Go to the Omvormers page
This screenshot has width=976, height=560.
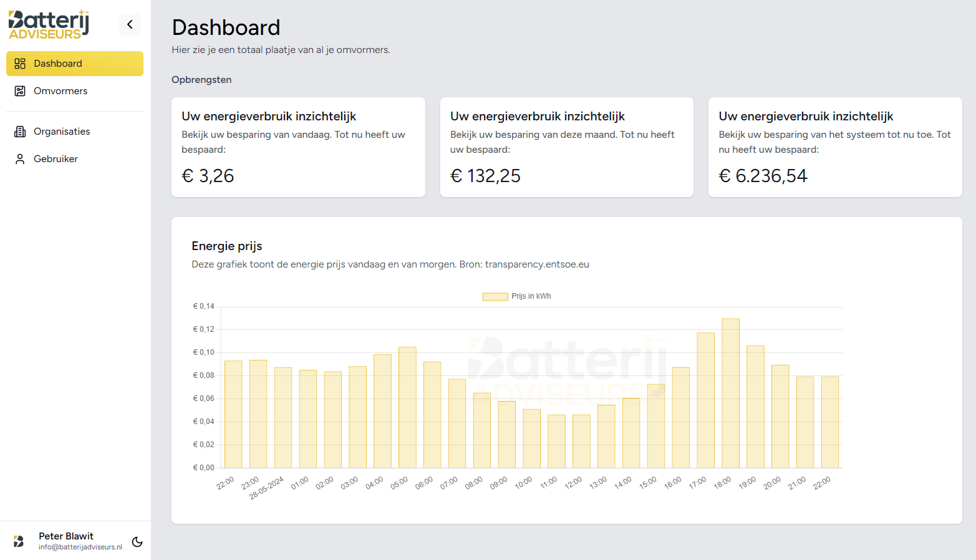click(x=75, y=91)
